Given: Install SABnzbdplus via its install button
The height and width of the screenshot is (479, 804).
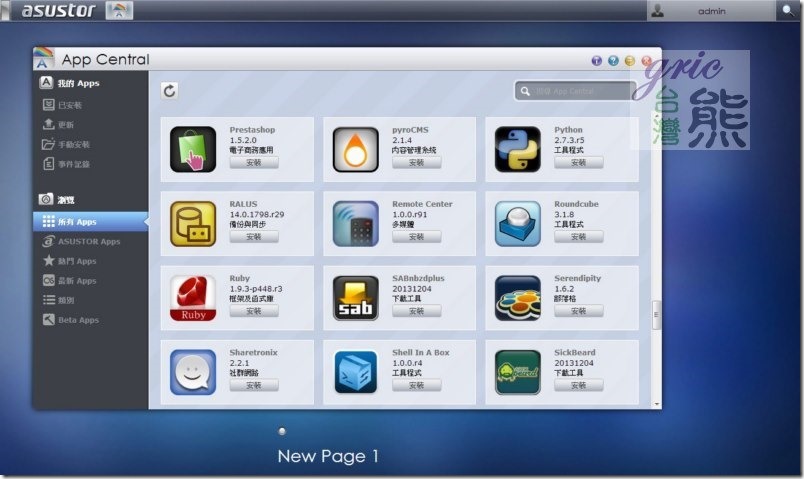Looking at the screenshot, I should point(416,311).
